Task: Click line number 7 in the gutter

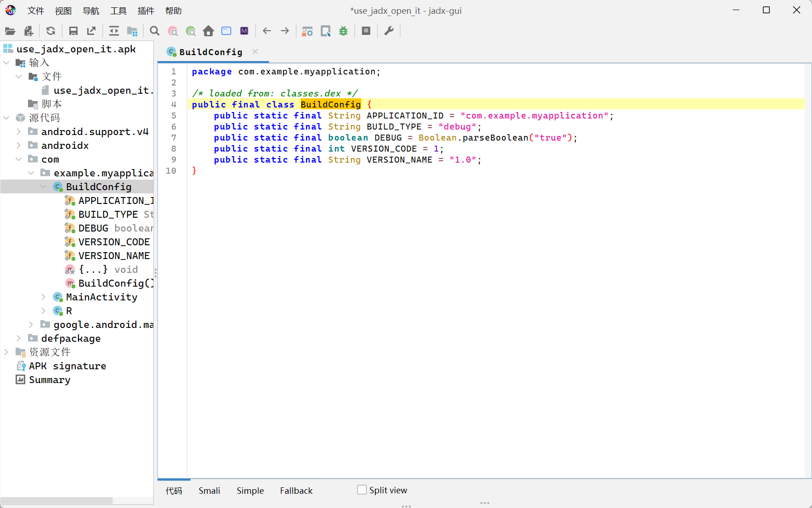Action: pyautogui.click(x=174, y=137)
